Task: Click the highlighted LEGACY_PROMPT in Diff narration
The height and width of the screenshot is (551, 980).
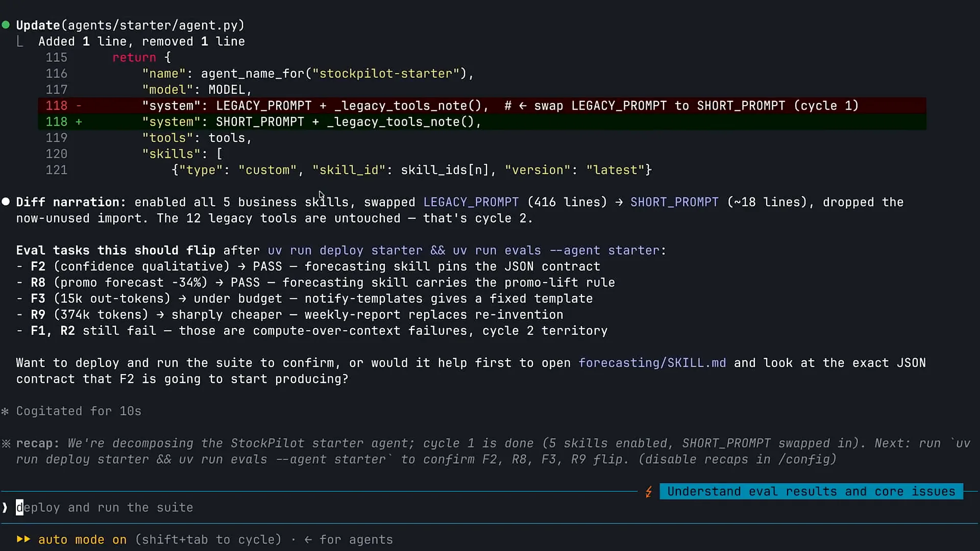Action: click(x=471, y=202)
